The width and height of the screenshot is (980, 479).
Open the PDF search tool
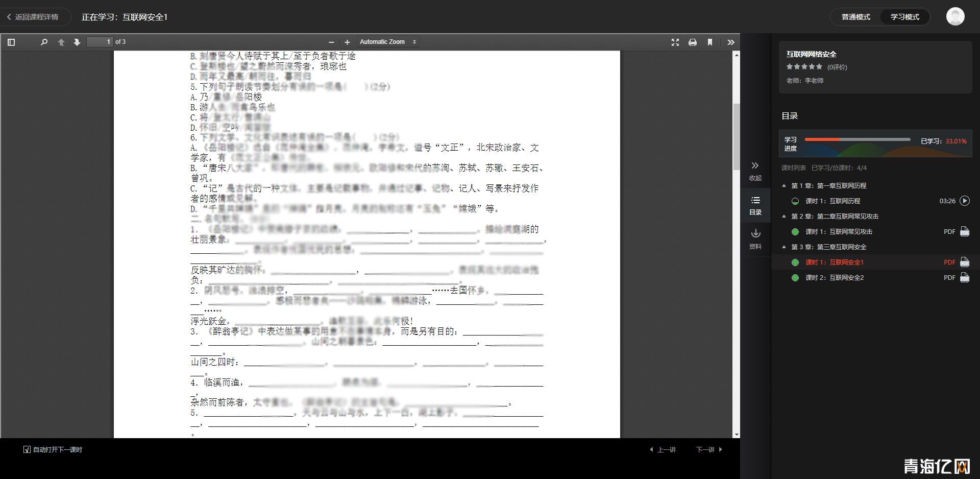pyautogui.click(x=44, y=42)
